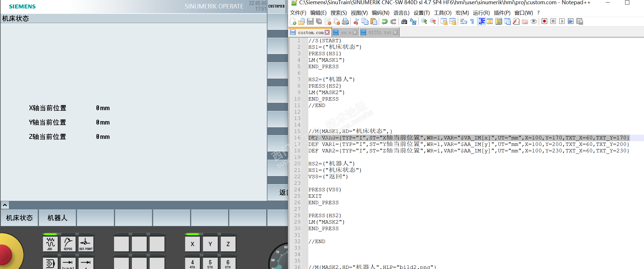Click the user defined language icon
Image resolution: width=644 pixels, height=269 pixels.
[490, 22]
